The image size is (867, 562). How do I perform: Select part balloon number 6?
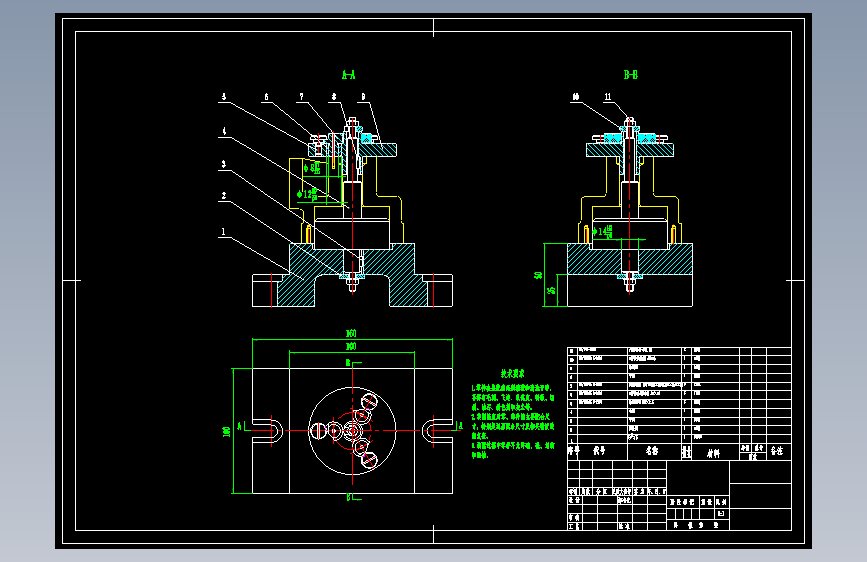266,97
